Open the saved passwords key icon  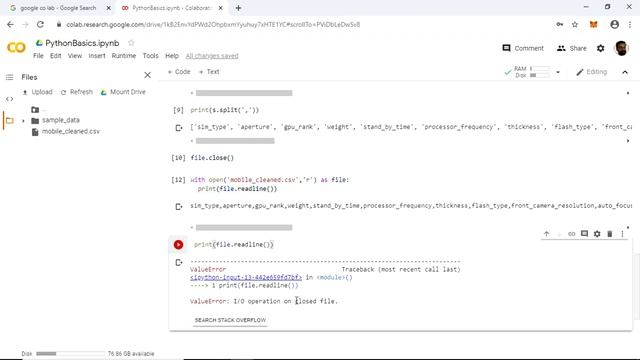point(560,24)
